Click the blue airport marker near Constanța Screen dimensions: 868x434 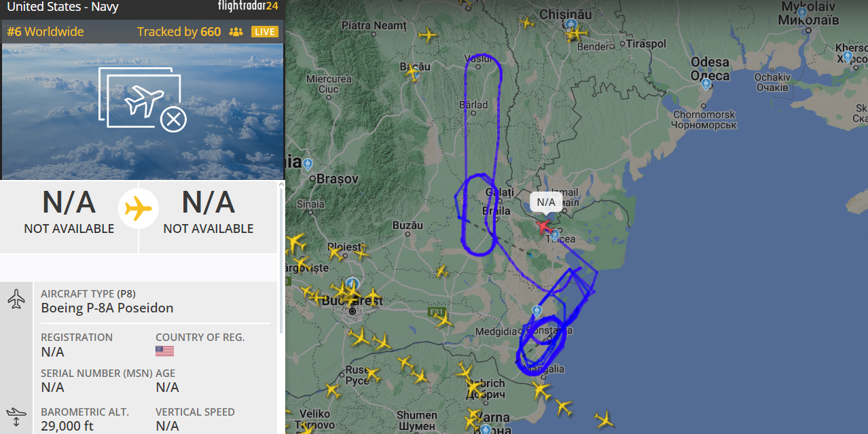pyautogui.click(x=537, y=312)
